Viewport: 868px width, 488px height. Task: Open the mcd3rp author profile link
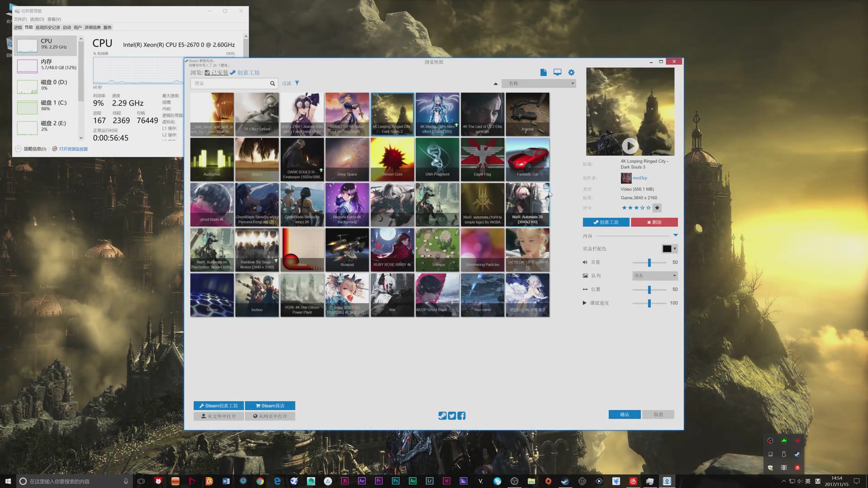tap(640, 178)
